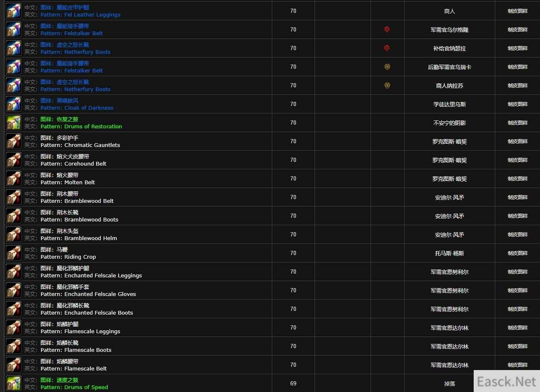Click the Chromatic Gauntlets scroll icon

(x=14, y=141)
